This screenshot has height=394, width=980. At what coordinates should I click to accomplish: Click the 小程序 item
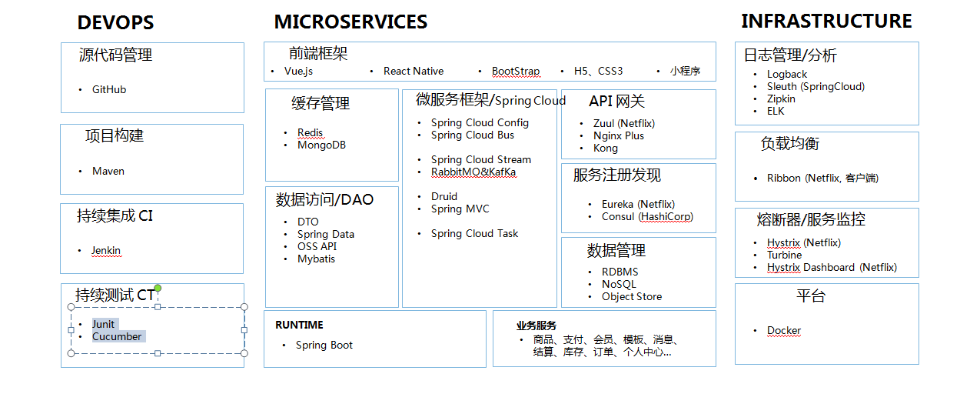click(x=685, y=71)
